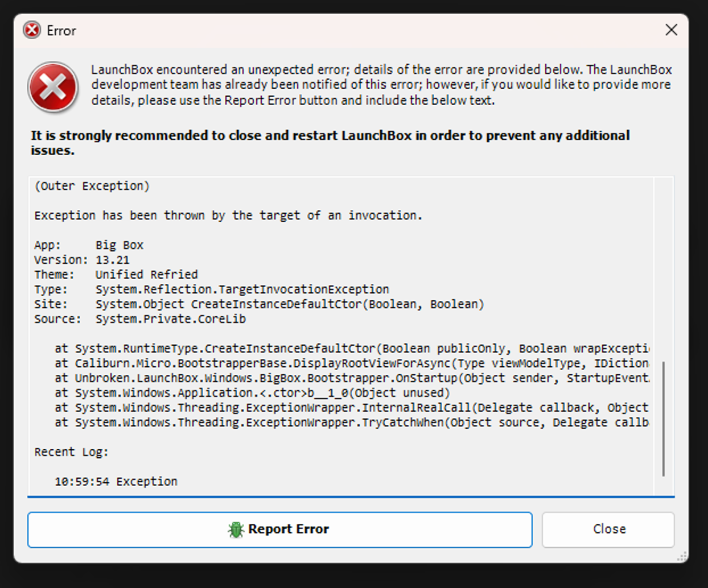Click the Close button

click(x=608, y=529)
